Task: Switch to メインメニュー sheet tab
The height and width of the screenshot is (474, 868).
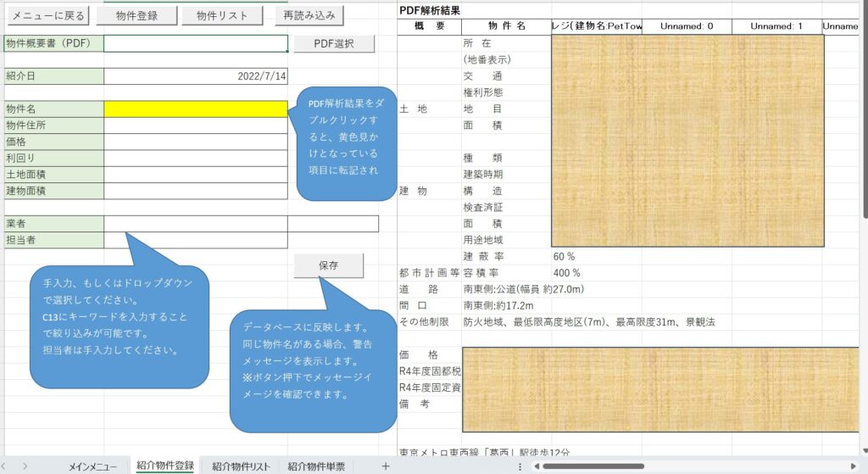Action: (x=92, y=466)
